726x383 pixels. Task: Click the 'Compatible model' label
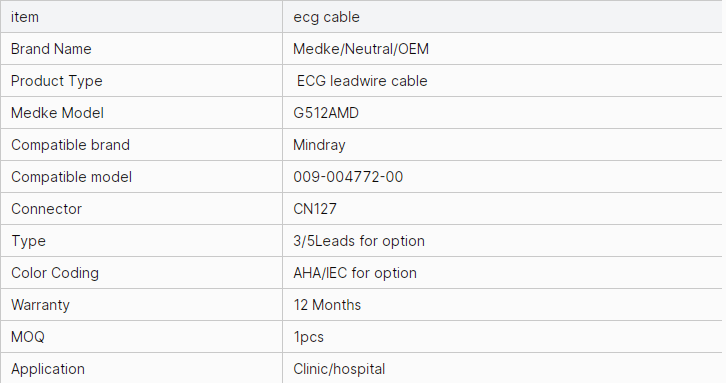pos(71,176)
